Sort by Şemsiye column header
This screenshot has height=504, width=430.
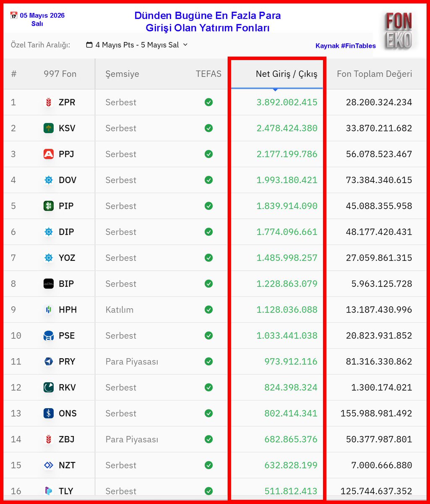pos(122,74)
